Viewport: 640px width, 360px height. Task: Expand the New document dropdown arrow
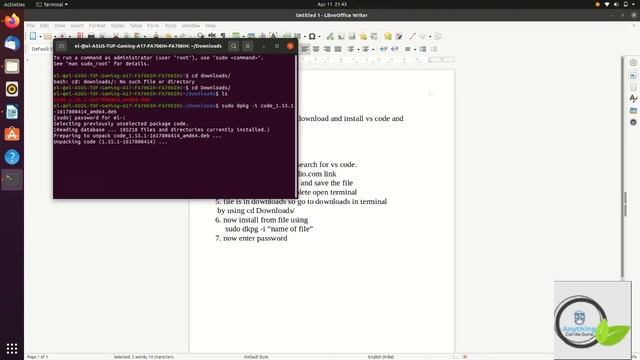point(40,36)
